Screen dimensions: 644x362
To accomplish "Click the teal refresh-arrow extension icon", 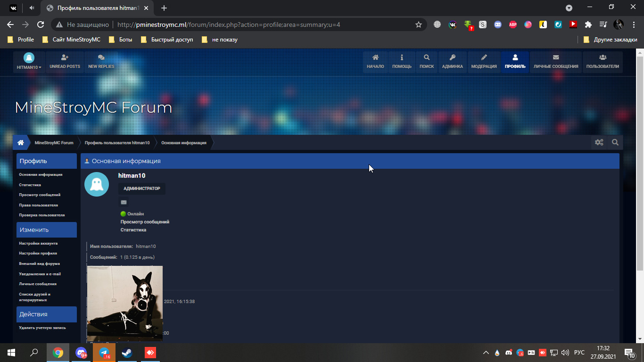I will point(558,25).
